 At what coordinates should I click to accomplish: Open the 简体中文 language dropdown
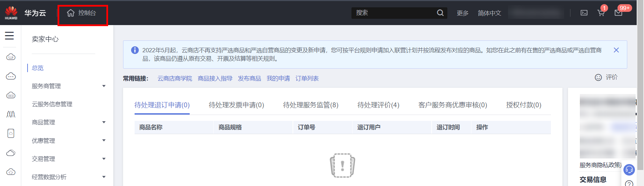[x=489, y=13]
